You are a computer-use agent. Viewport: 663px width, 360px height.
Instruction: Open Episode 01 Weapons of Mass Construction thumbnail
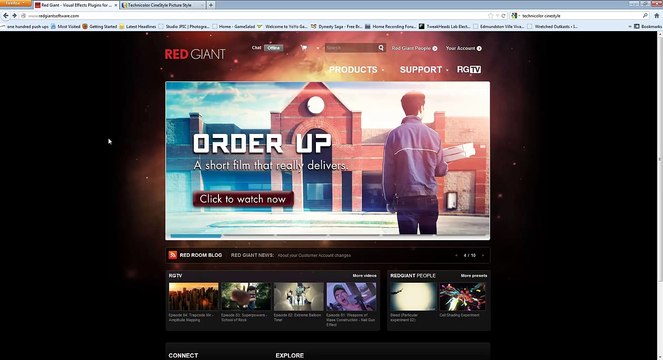tap(351, 297)
